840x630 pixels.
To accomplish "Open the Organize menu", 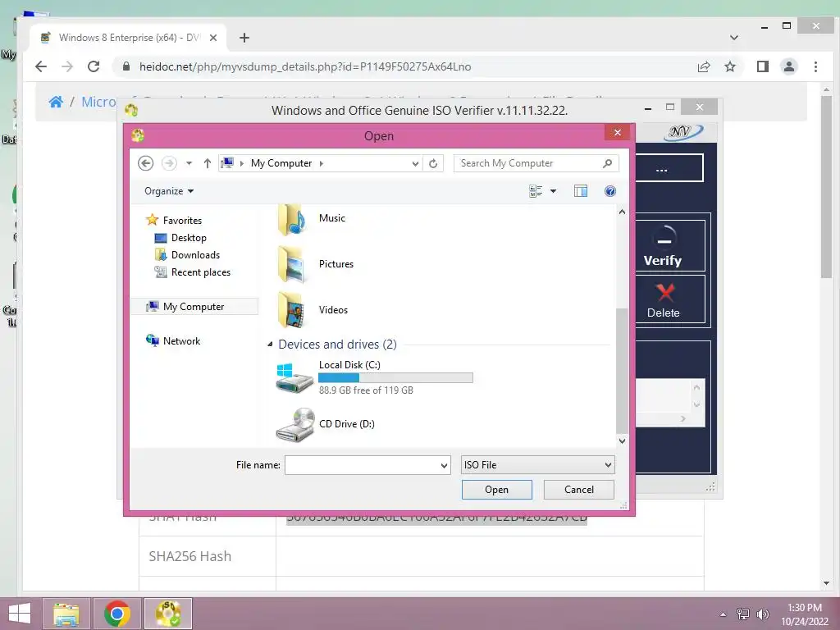I will (169, 191).
